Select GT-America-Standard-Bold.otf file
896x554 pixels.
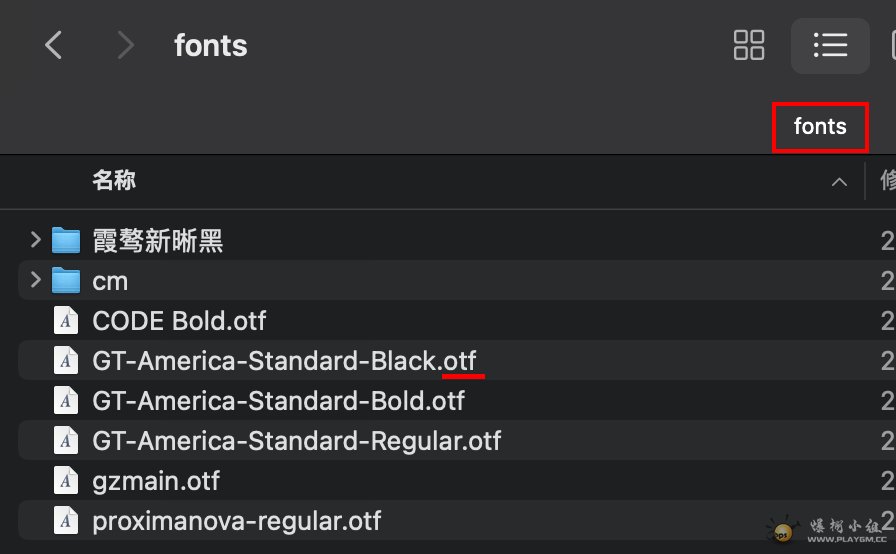click(278, 401)
